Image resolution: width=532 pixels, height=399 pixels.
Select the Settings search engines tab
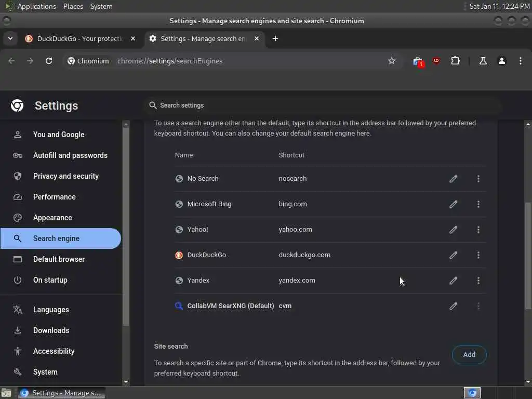point(205,38)
